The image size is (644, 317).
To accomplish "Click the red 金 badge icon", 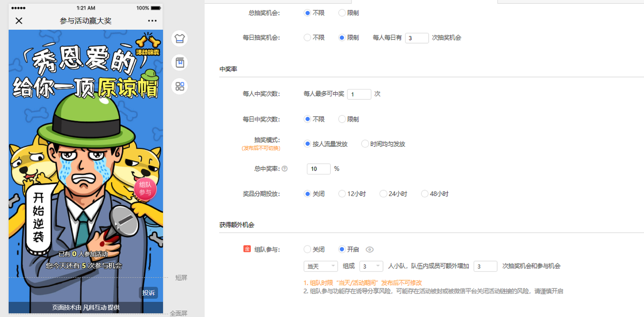I will coord(247,249).
